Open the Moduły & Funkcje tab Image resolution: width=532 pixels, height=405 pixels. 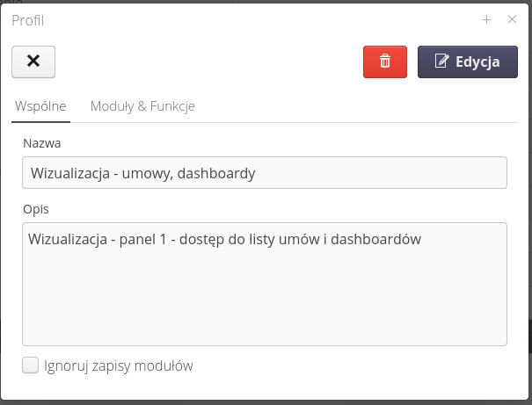[142, 106]
